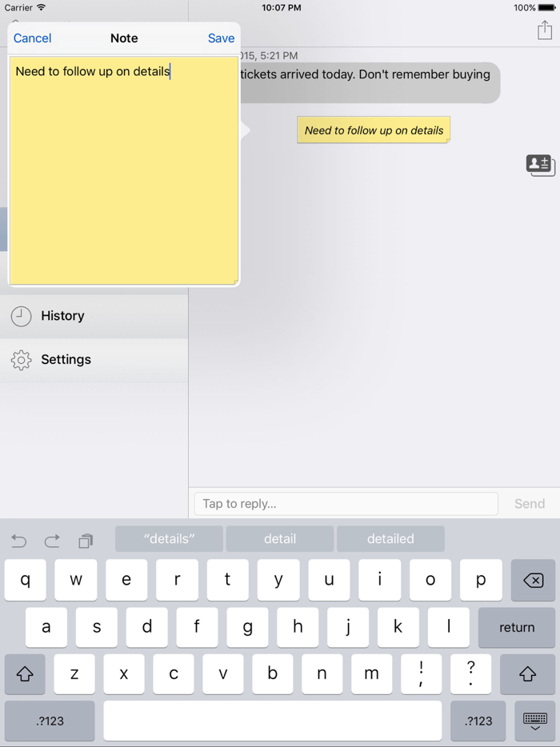The width and height of the screenshot is (560, 747).
Task: Tap the backspace delete key
Action: (x=533, y=580)
